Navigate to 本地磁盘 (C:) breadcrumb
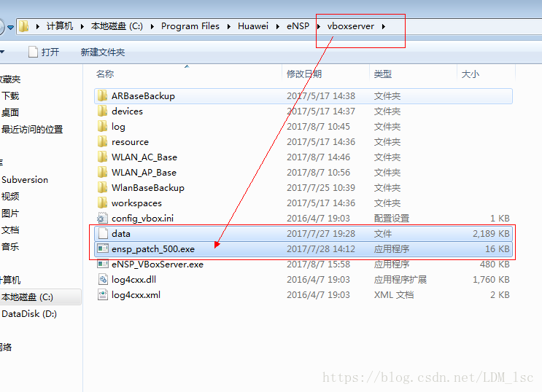Screen dimensions: 542x392 117,26
